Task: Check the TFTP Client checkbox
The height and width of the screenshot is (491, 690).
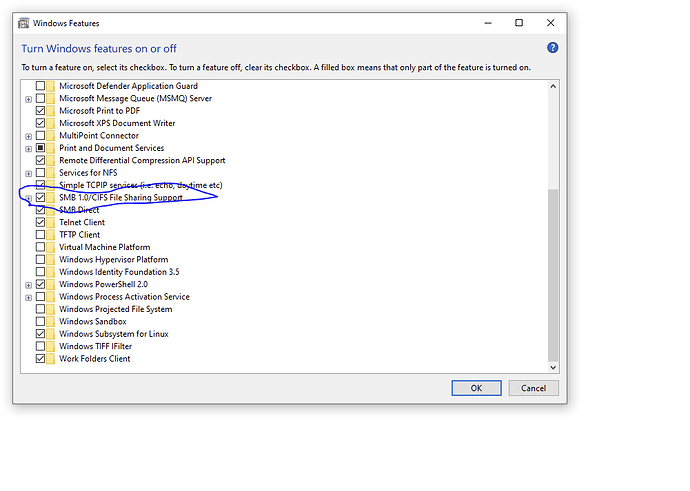Action: (x=40, y=235)
